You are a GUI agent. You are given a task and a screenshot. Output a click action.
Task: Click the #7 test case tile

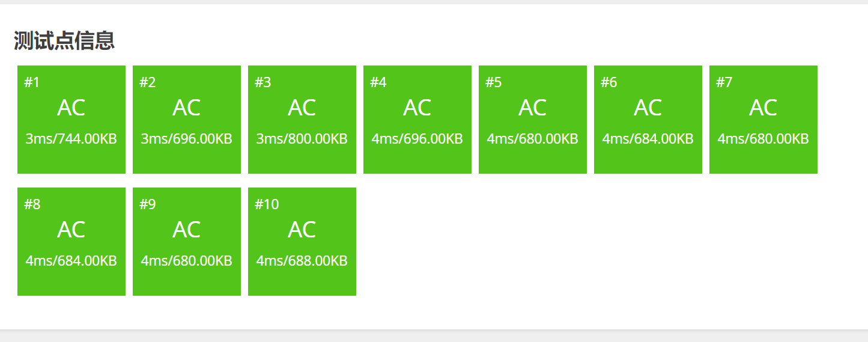(763, 120)
